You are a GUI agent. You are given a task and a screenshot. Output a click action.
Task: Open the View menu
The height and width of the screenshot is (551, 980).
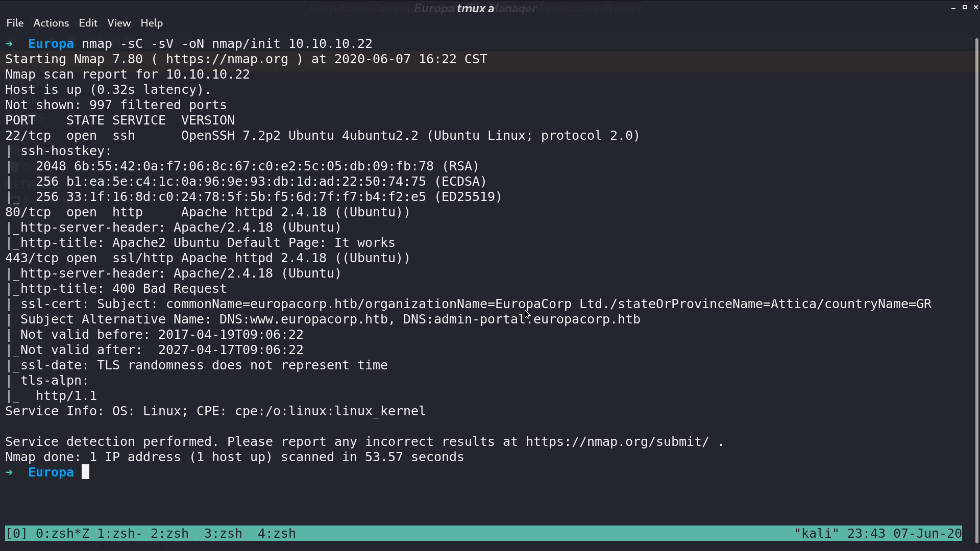click(119, 23)
